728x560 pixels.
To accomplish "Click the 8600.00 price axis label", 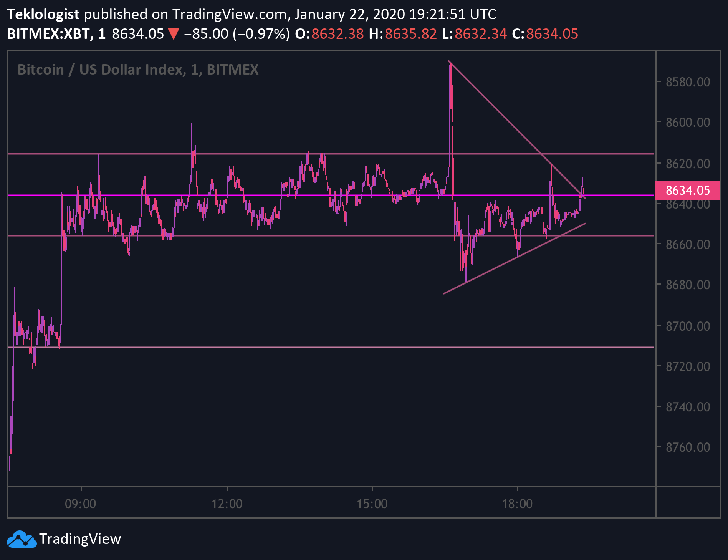I will (x=688, y=122).
